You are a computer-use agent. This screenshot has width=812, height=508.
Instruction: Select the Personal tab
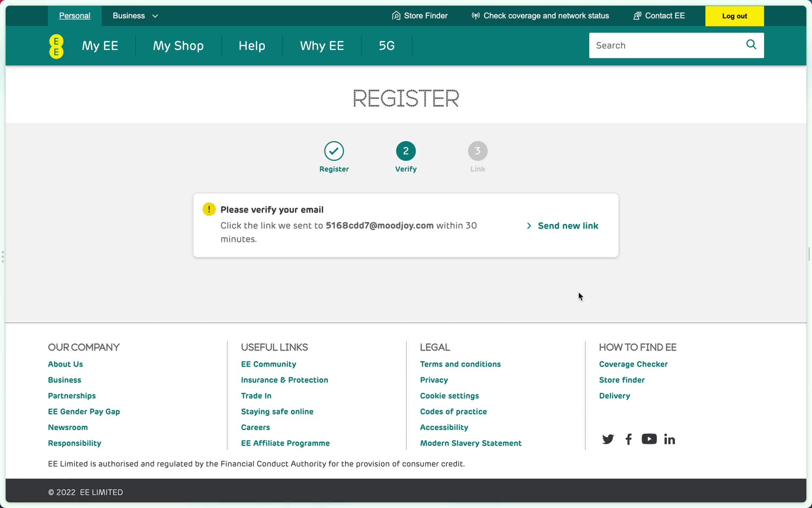coord(74,16)
